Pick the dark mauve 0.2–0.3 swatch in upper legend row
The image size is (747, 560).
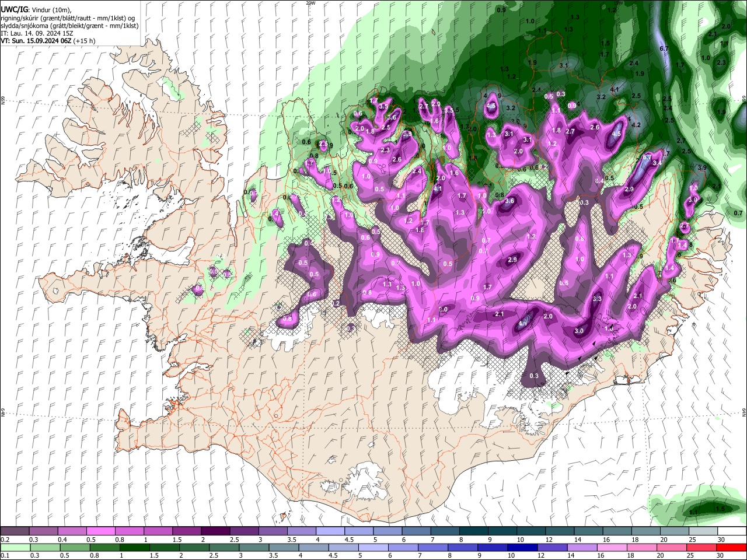pyautogui.click(x=15, y=531)
